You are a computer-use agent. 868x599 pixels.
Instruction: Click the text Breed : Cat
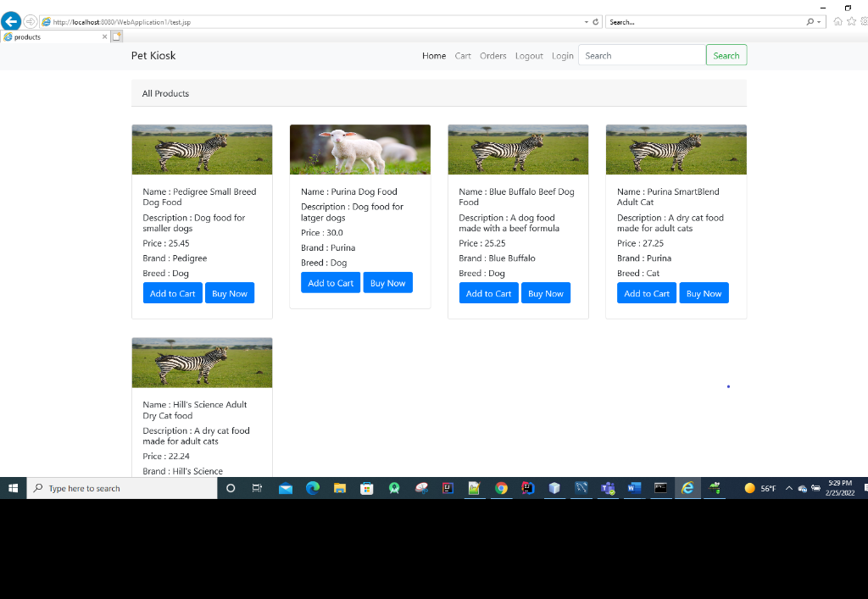tap(638, 273)
